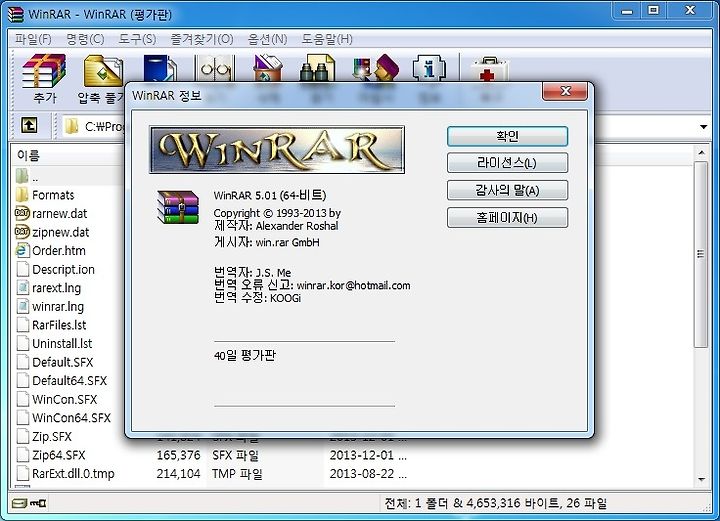Close the WinRAR 정보 dialog
Screen dimensions: 720x521
(565, 91)
